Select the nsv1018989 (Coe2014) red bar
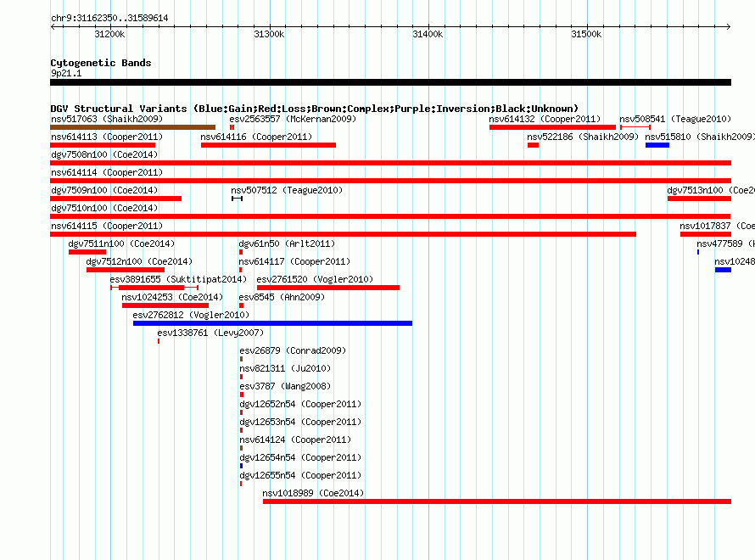Image resolution: width=755 pixels, height=560 pixels. click(x=497, y=501)
